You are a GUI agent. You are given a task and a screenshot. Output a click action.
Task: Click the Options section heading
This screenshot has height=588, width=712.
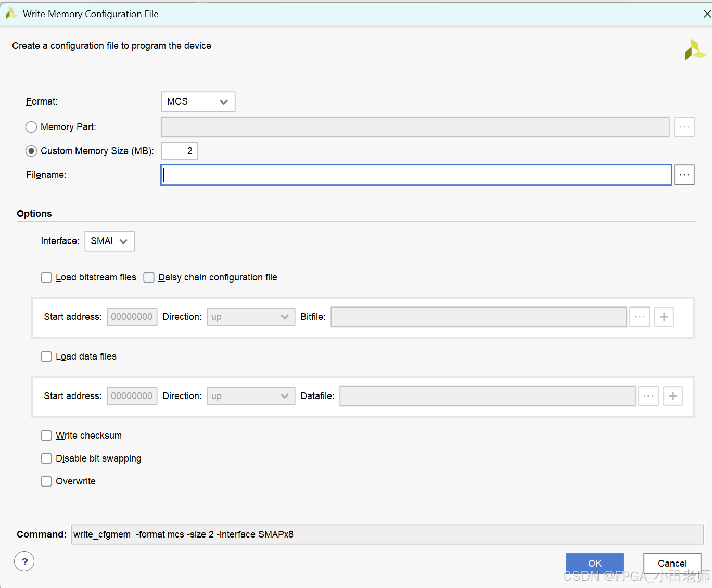[x=34, y=214]
